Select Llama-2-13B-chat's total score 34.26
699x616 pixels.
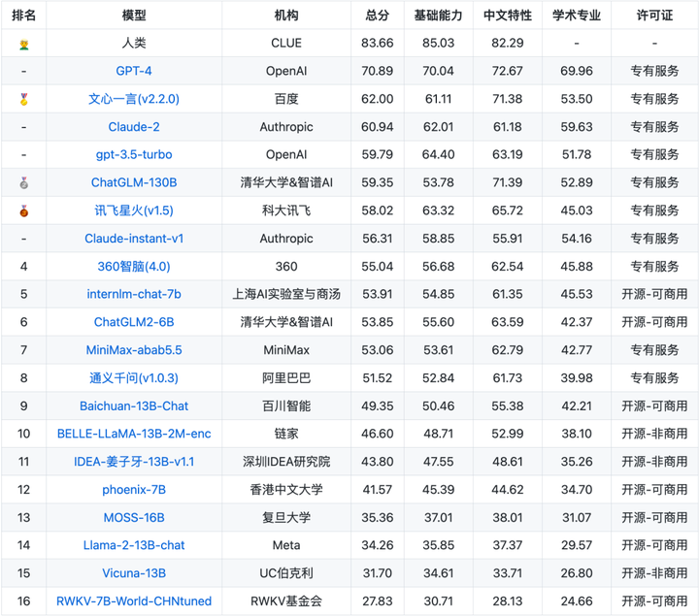pos(377,545)
